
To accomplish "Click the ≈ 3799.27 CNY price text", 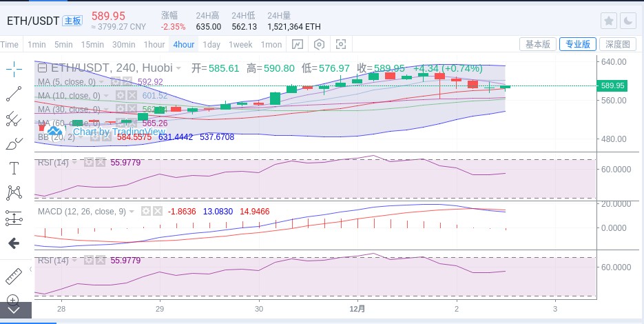I will 118,27.
